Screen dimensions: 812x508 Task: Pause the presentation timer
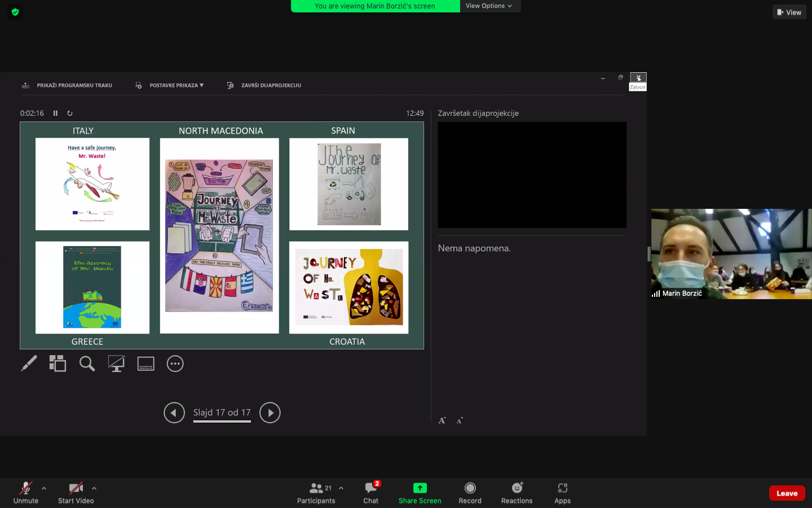click(x=55, y=113)
